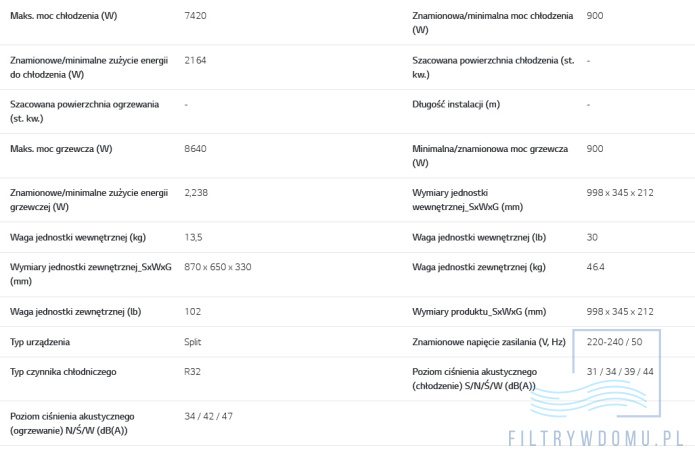
Task: Click the 2,238 heating energy value
Action: click(x=196, y=193)
